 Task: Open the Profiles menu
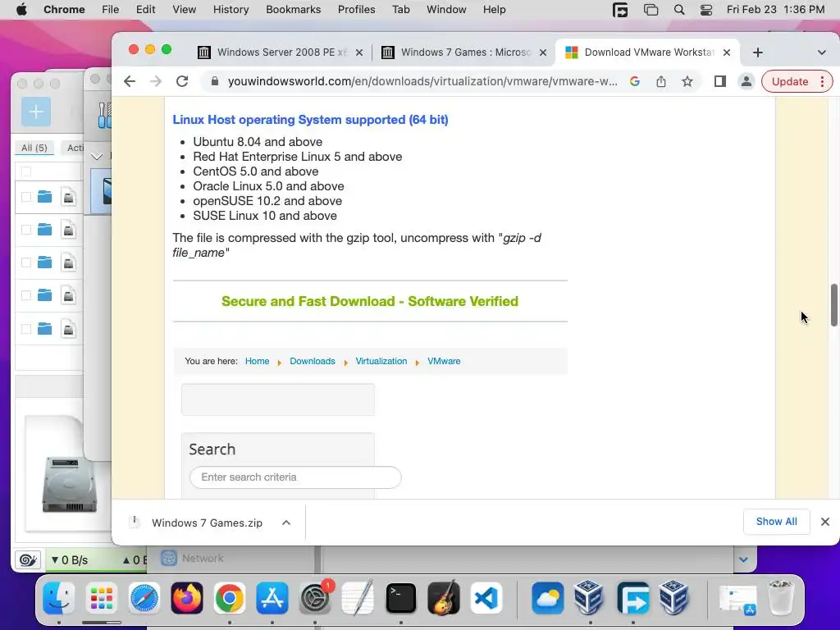tap(356, 10)
